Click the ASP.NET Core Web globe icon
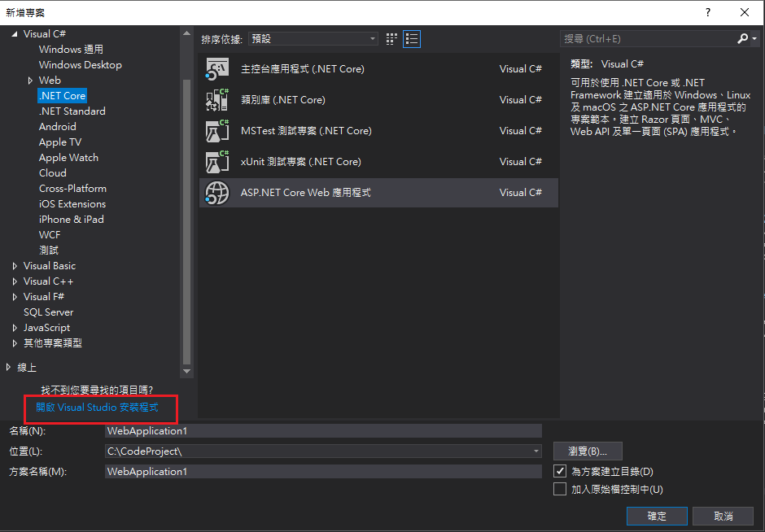765x532 pixels. tap(217, 193)
